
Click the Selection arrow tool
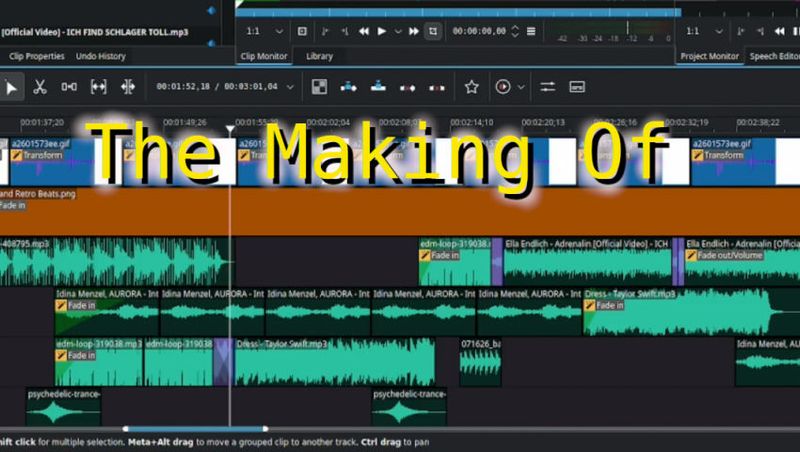pos(11,87)
